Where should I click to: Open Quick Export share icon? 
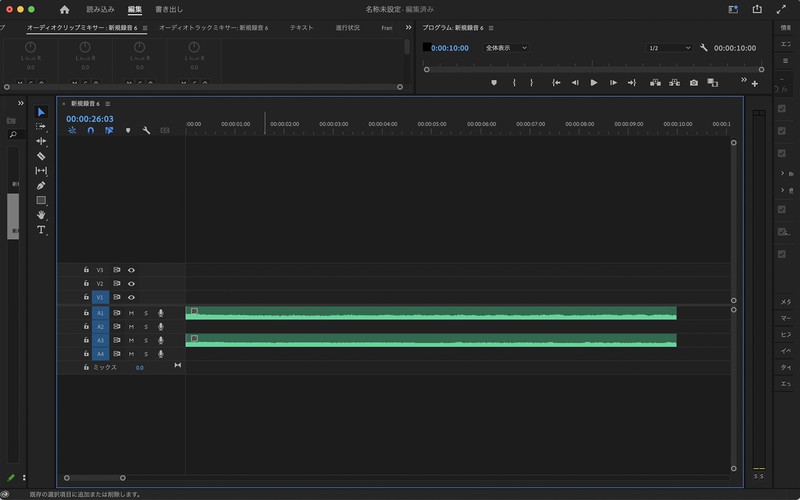[x=757, y=9]
